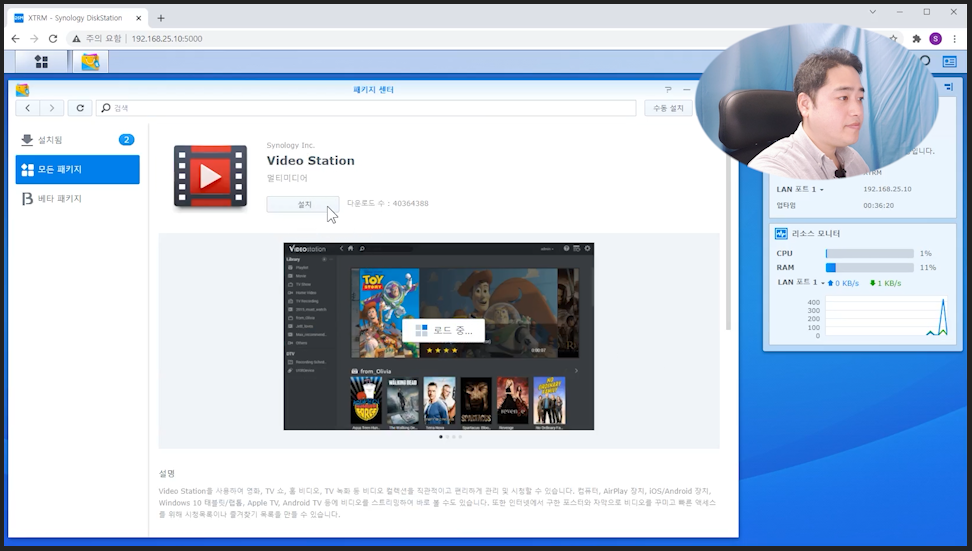
Task: Click the uptime value 00:36:20
Action: 878,205
